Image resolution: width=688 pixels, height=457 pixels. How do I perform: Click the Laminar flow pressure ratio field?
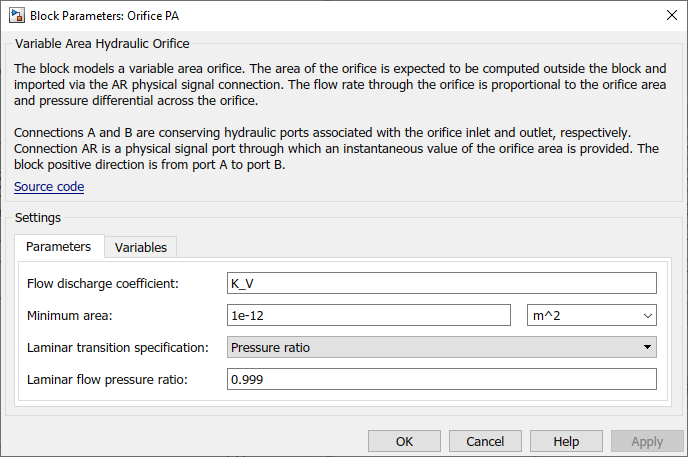click(441, 380)
